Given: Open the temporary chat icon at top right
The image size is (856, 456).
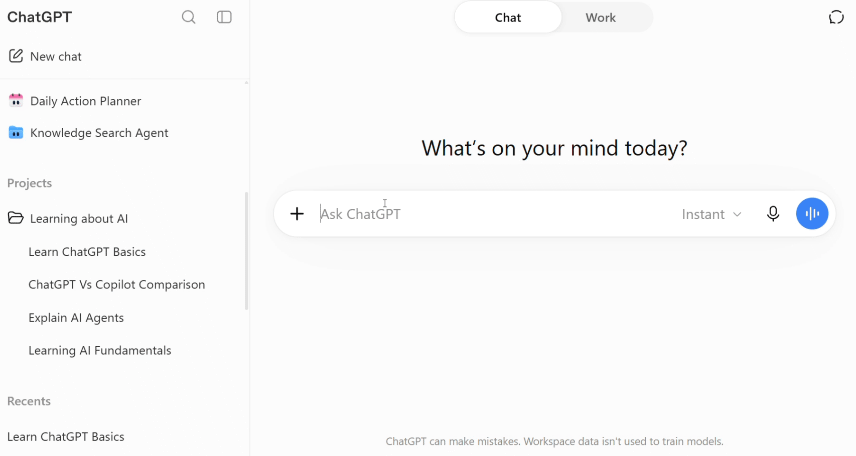Looking at the screenshot, I should pyautogui.click(x=836, y=17).
